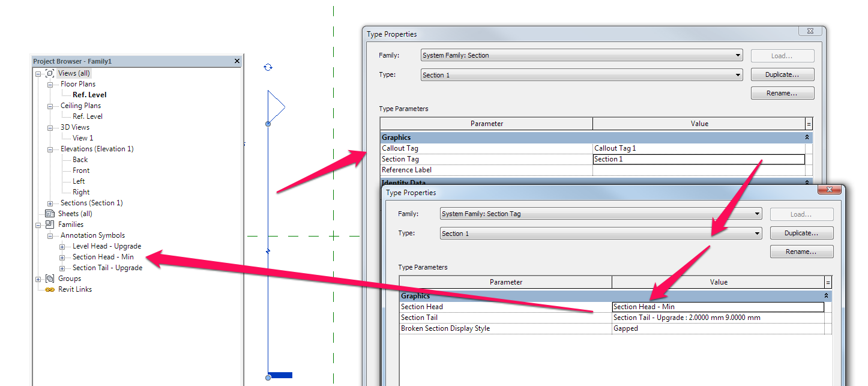Click the flip section arrows icon
This screenshot has height=386, width=868.
[x=268, y=67]
